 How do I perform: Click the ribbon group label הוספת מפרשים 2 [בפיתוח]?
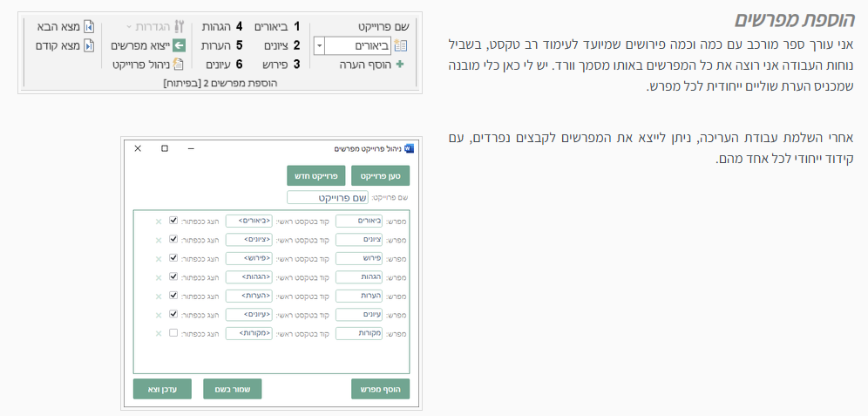tap(220, 83)
